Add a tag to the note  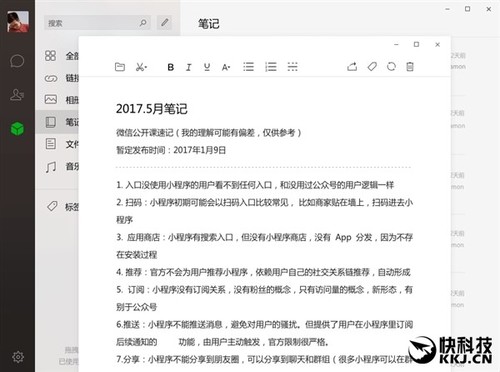click(x=372, y=67)
